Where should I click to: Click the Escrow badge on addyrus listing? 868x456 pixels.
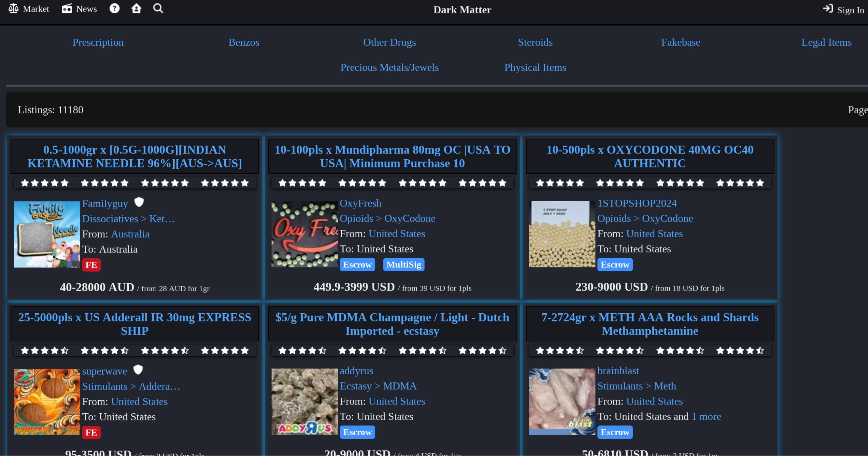coord(357,432)
